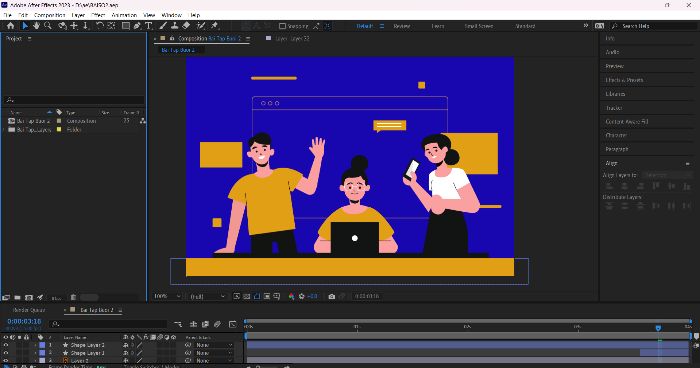Switch to the Render Queue tab
The height and width of the screenshot is (368, 700).
tap(29, 310)
